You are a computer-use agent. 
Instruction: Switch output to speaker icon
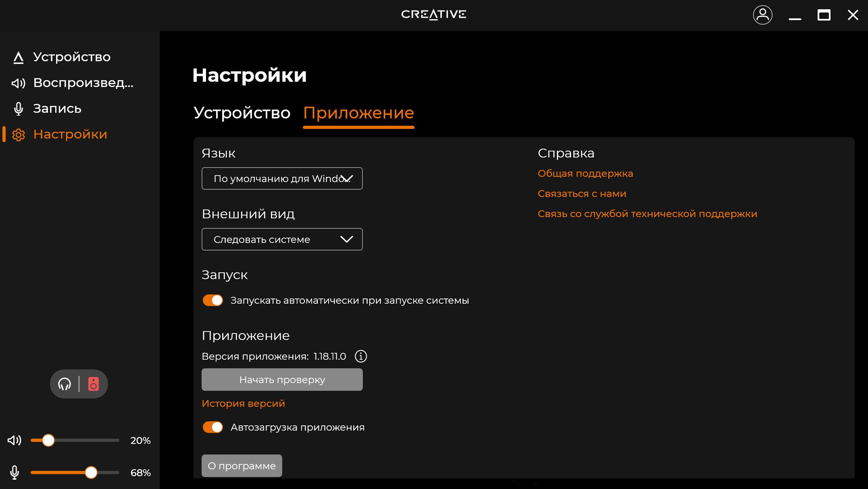coord(94,384)
